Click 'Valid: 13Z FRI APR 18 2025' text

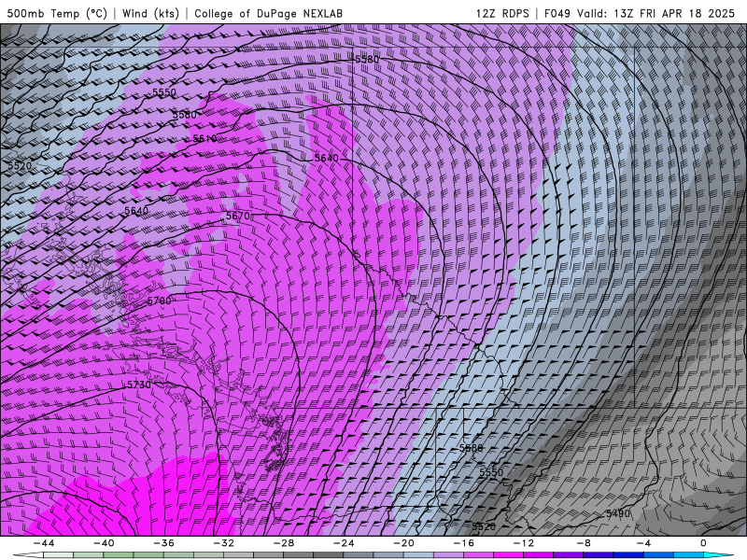click(656, 13)
